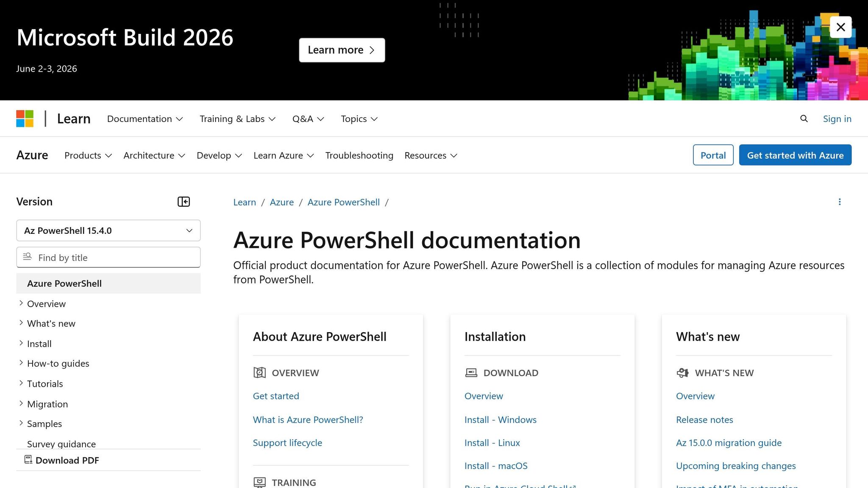Open the Release notes link

point(704,419)
